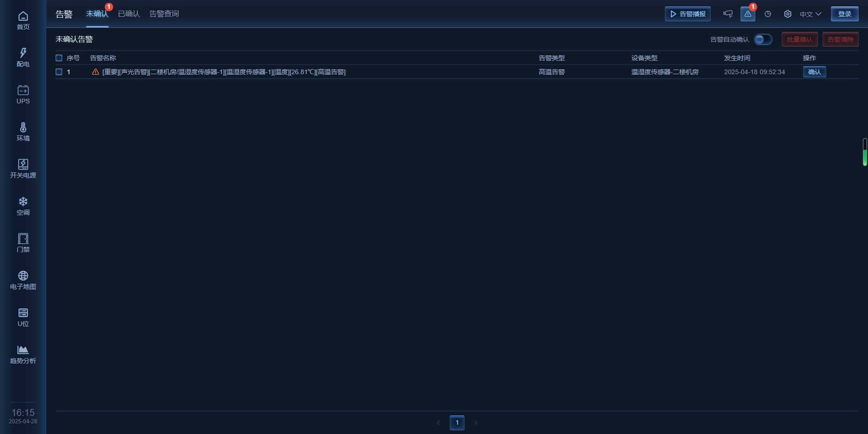
Task: Open the access control (门禁) door icon
Action: 23,239
